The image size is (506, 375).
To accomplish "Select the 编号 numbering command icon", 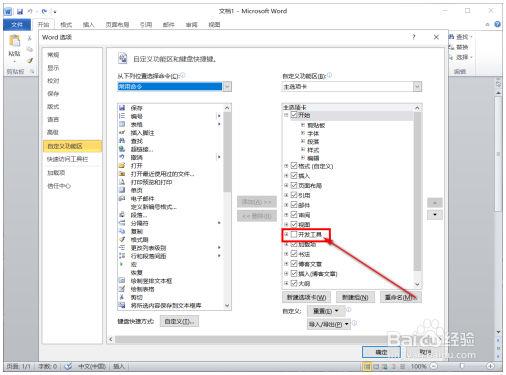I will pos(122,116).
